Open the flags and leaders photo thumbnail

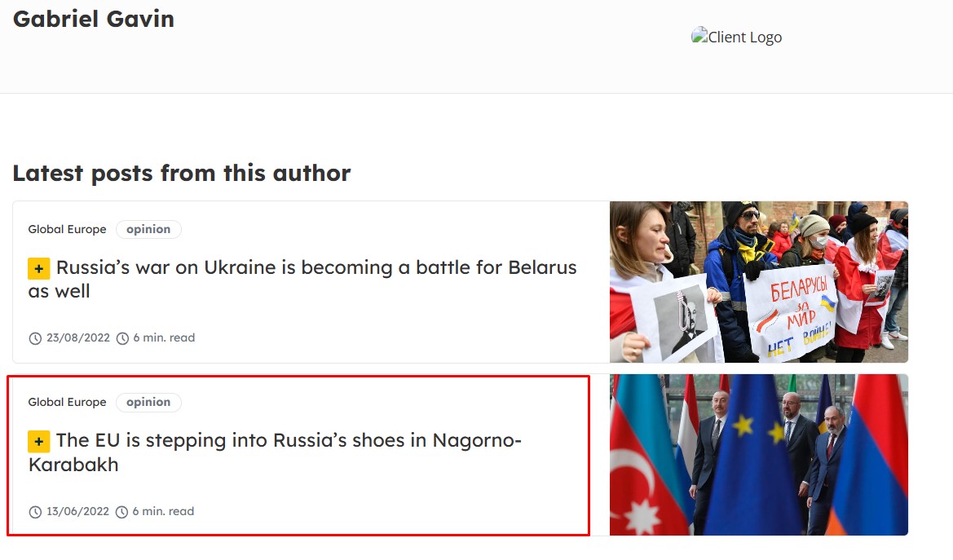[759, 455]
